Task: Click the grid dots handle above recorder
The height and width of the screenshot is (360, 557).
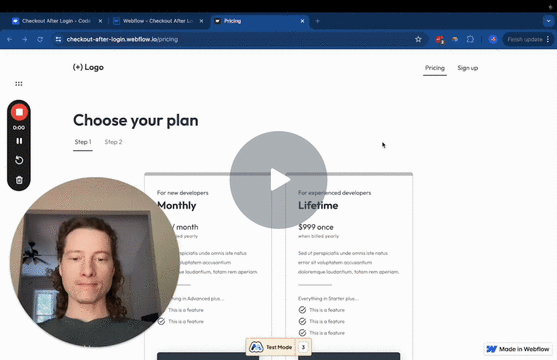Action: coord(19,84)
